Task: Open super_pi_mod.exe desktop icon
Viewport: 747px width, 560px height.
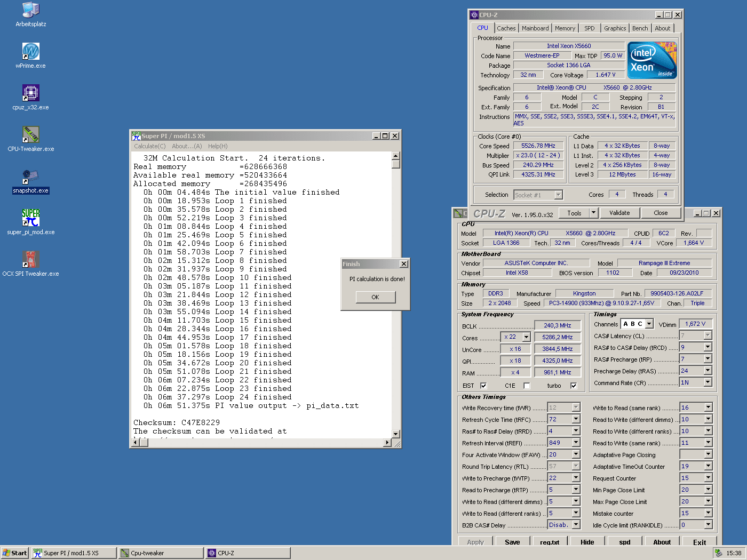Action: click(30, 219)
